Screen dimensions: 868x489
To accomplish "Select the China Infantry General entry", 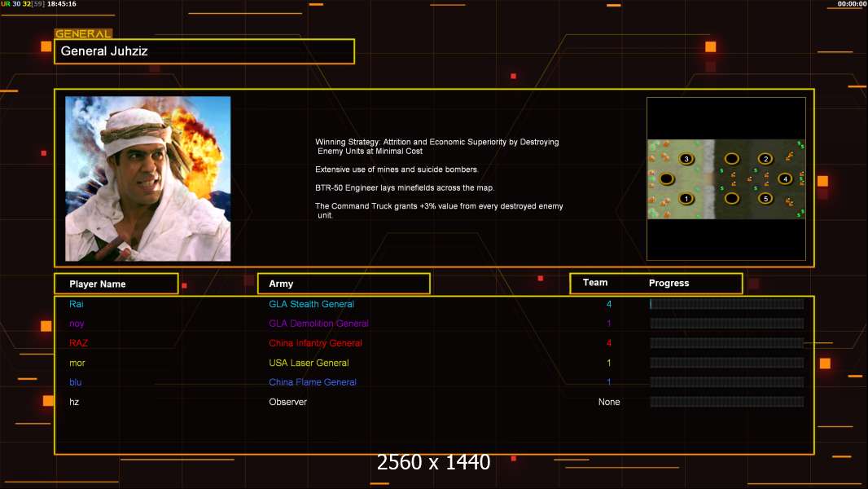I will [315, 343].
